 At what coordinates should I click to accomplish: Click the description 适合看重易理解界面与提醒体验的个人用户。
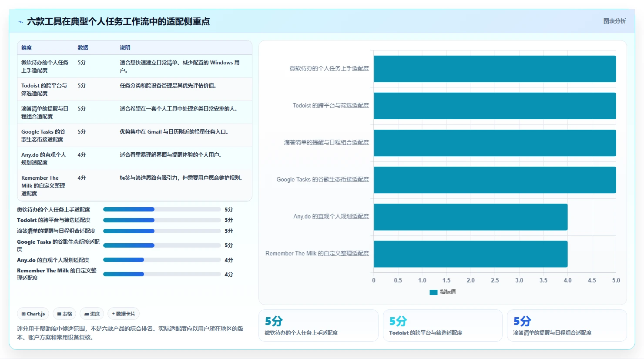(172, 155)
